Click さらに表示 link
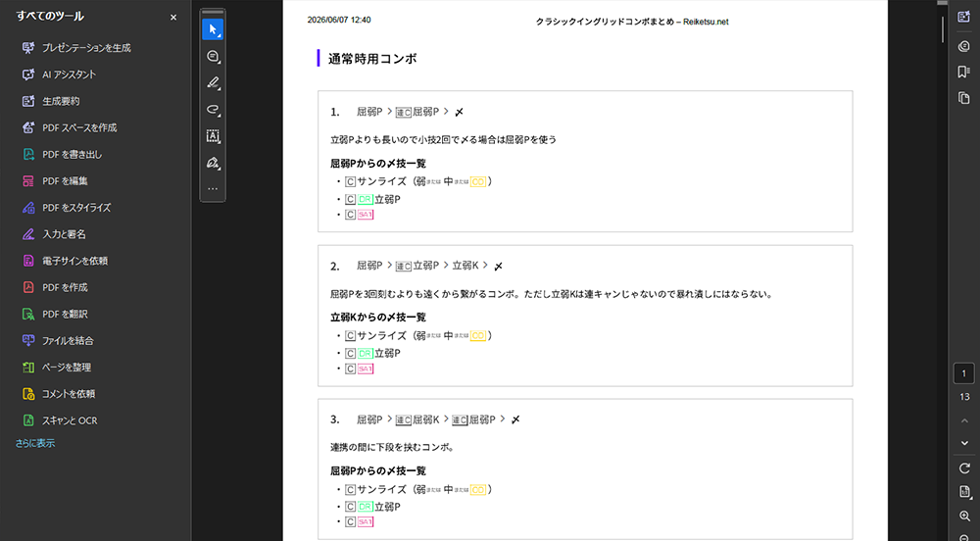 tap(35, 443)
